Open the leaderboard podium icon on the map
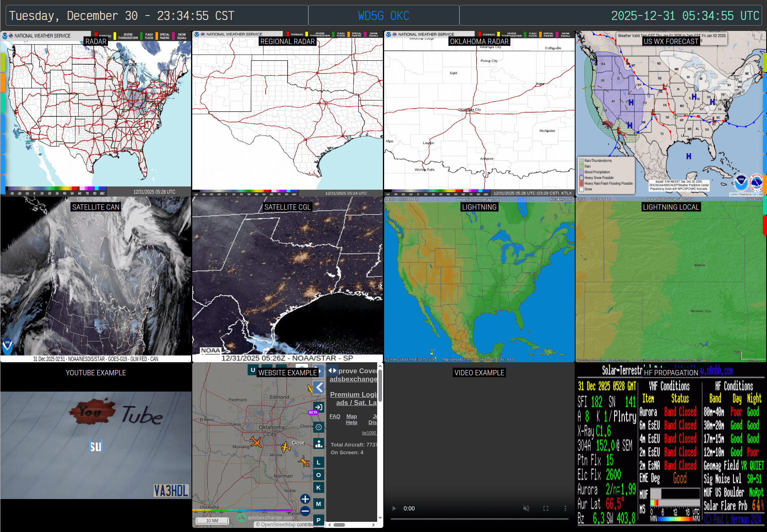Viewport: 767px width, 532px height. coord(319,444)
